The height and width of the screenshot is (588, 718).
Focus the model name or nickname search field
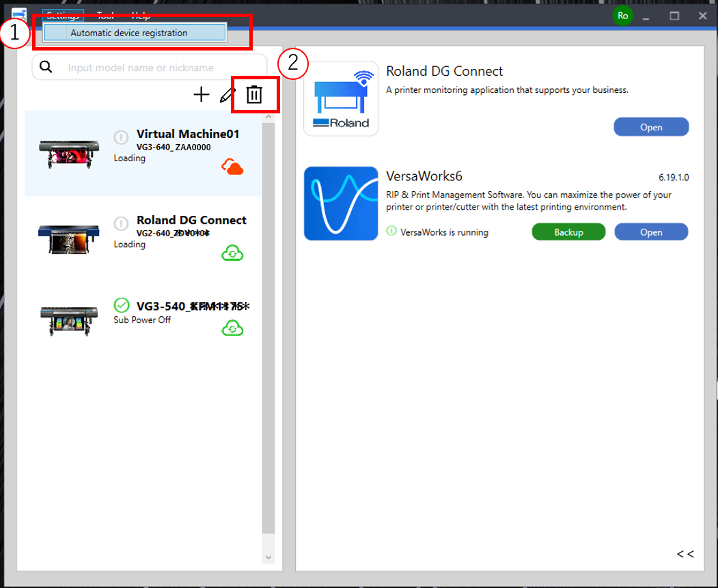pyautogui.click(x=150, y=67)
